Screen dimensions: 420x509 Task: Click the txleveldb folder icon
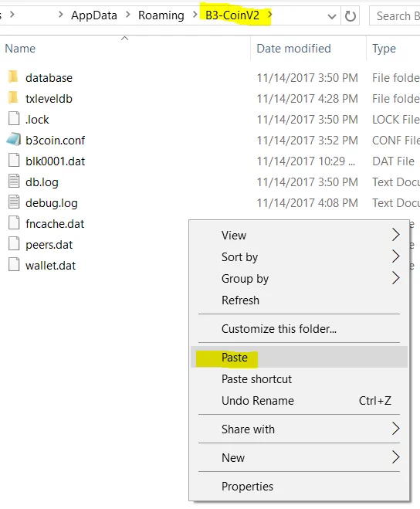point(13,98)
